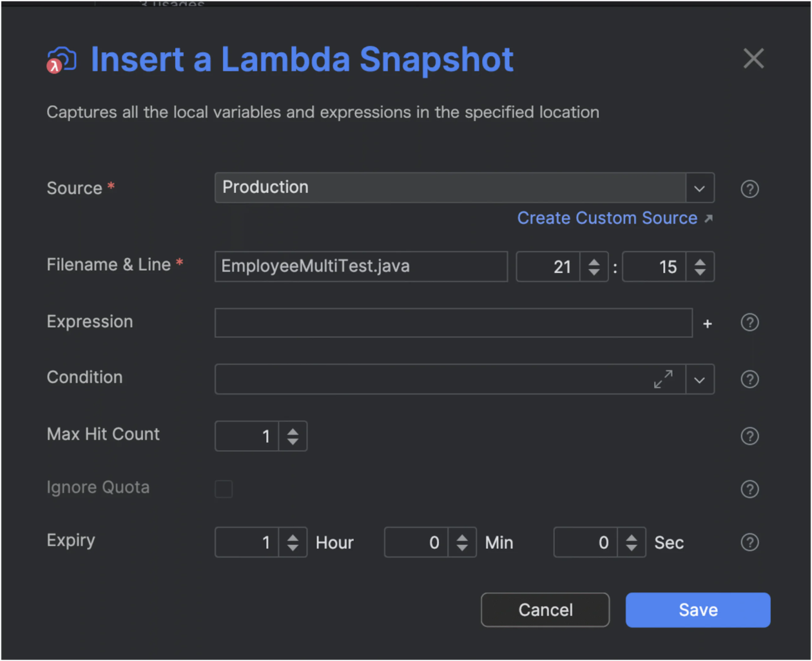The image size is (812, 661).
Task: Close the Insert a Lambda Snapshot dialog
Action: [x=754, y=59]
